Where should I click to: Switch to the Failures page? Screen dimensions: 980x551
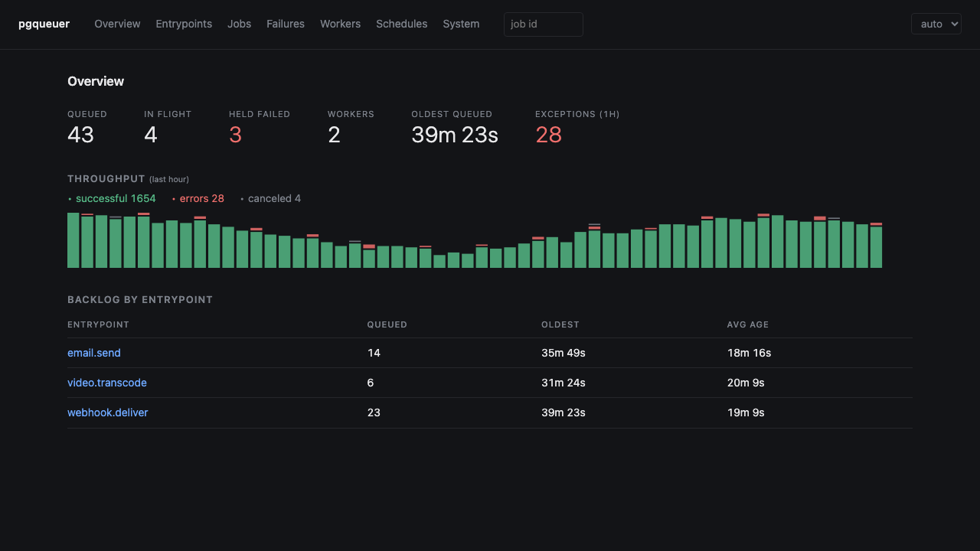pos(286,24)
